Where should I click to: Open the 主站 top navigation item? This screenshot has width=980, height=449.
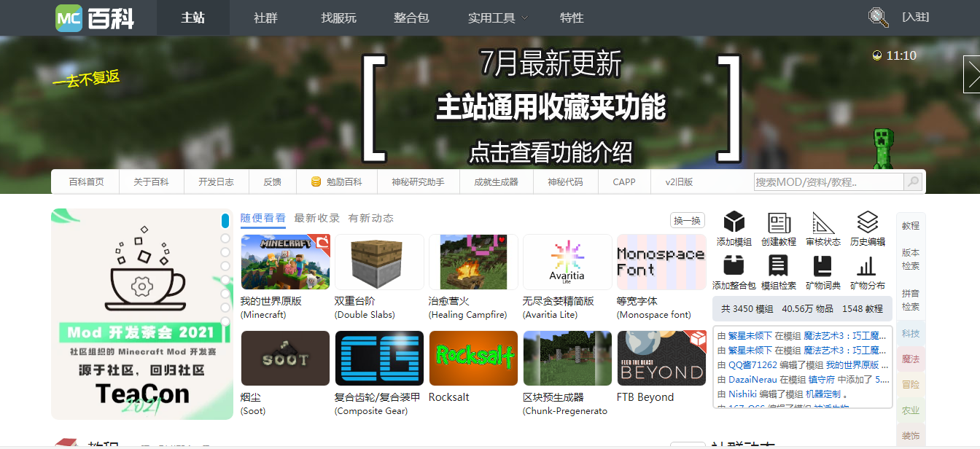pos(192,17)
